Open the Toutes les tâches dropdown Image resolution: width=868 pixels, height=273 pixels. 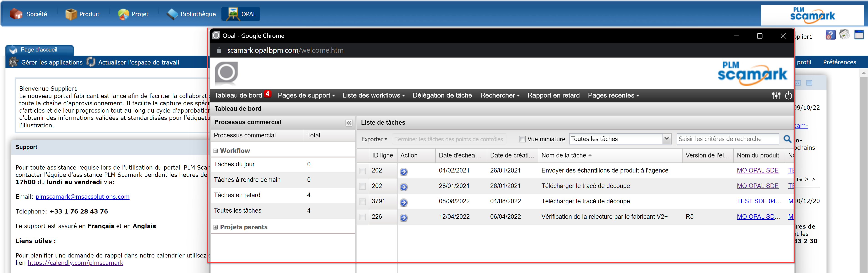tap(667, 139)
